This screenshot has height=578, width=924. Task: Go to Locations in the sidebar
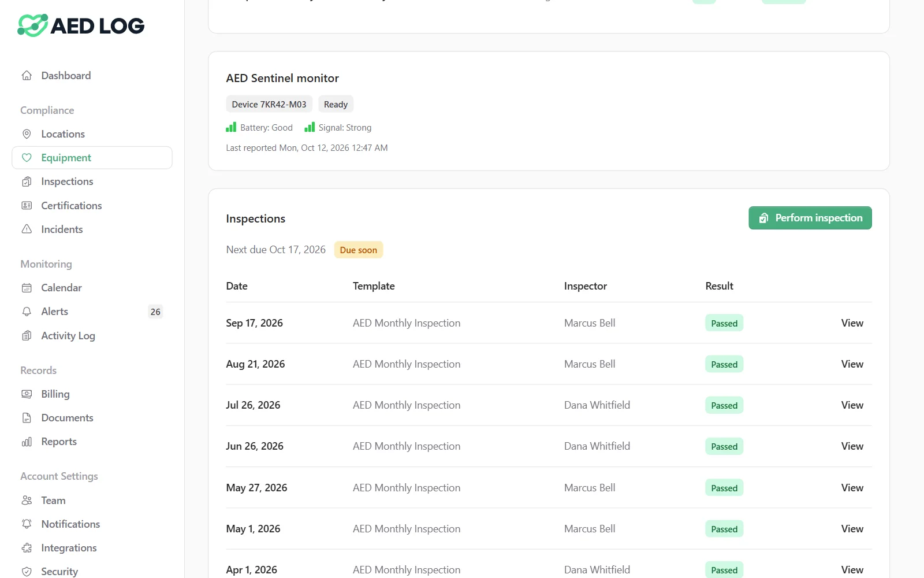92,134
